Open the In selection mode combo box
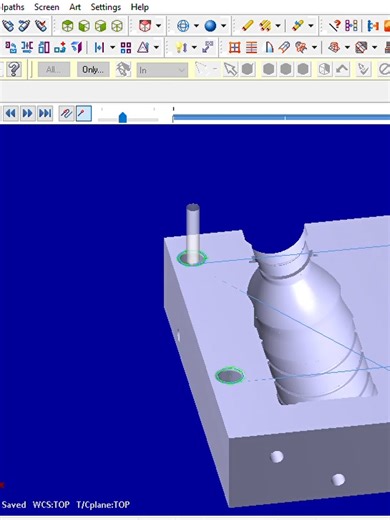Viewport: 390px width, 520px height. [x=162, y=70]
